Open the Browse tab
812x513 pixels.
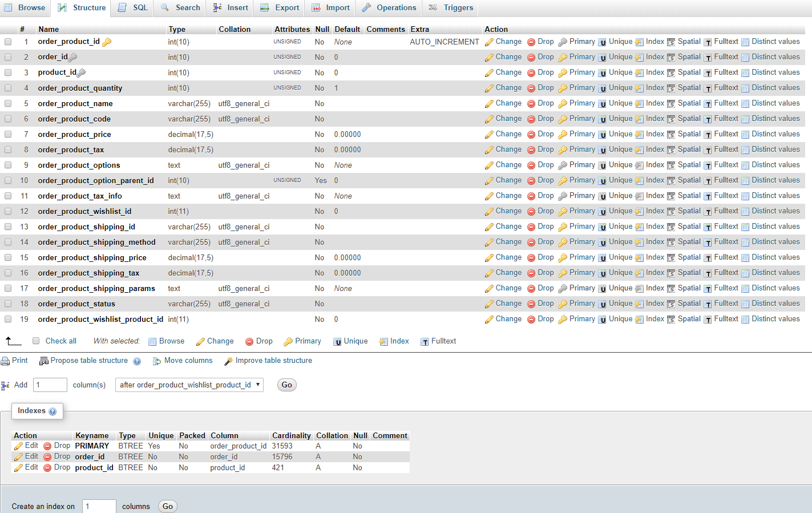point(25,8)
